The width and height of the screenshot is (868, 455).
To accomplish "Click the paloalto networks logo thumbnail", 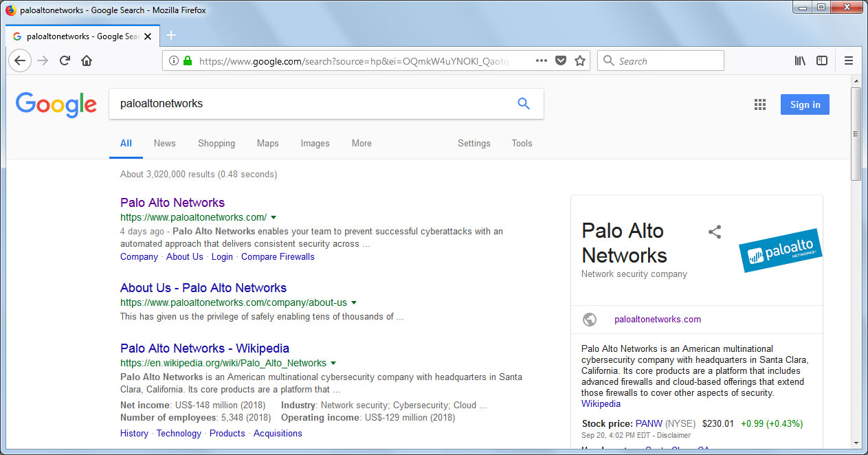I will (x=780, y=250).
